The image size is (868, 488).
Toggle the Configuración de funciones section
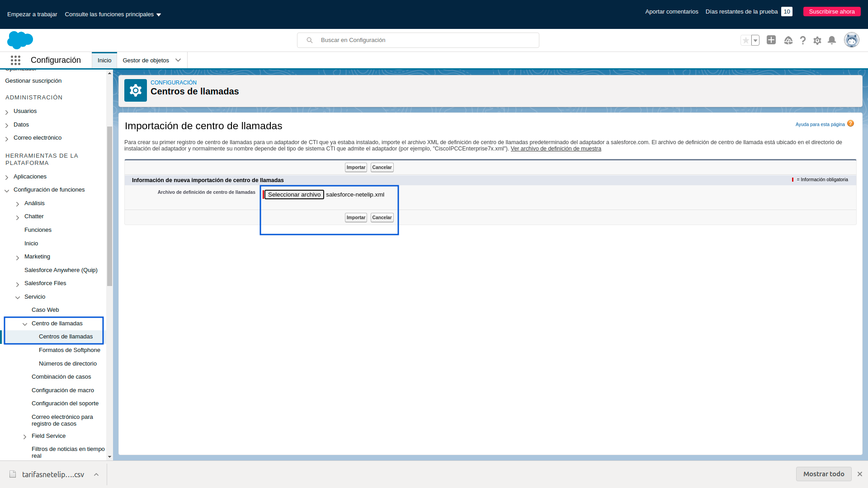pyautogui.click(x=7, y=189)
